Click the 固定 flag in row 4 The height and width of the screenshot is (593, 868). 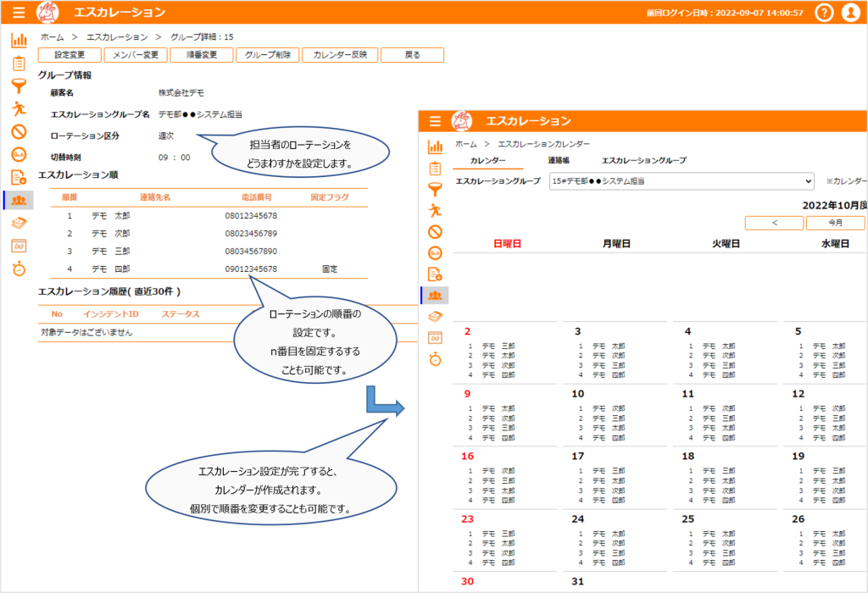click(x=330, y=269)
